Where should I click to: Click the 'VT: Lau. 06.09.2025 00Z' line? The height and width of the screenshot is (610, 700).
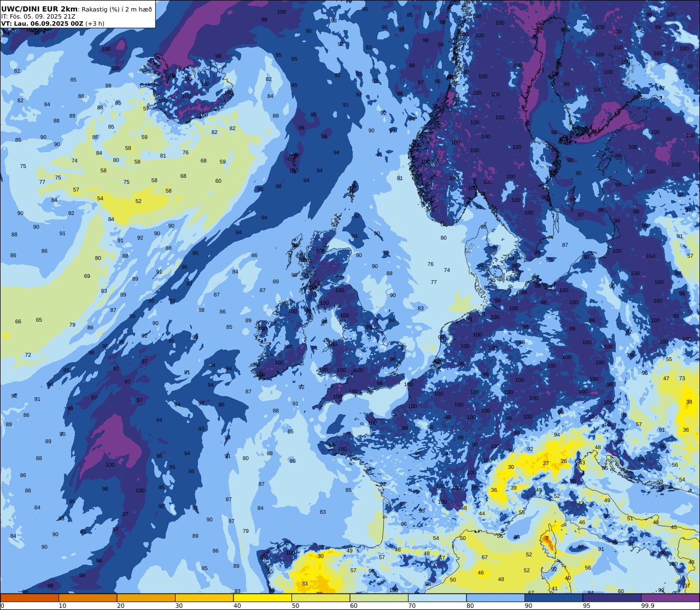coord(42,24)
